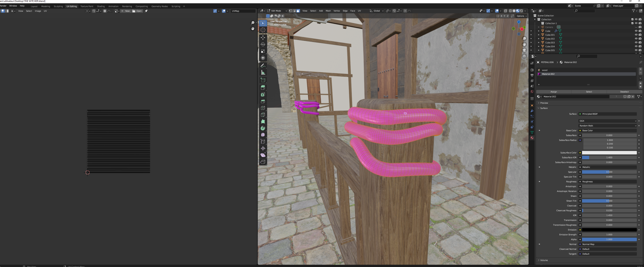Expand the Cube.001 tree item
This screenshot has width=644, height=267.
click(x=539, y=35)
